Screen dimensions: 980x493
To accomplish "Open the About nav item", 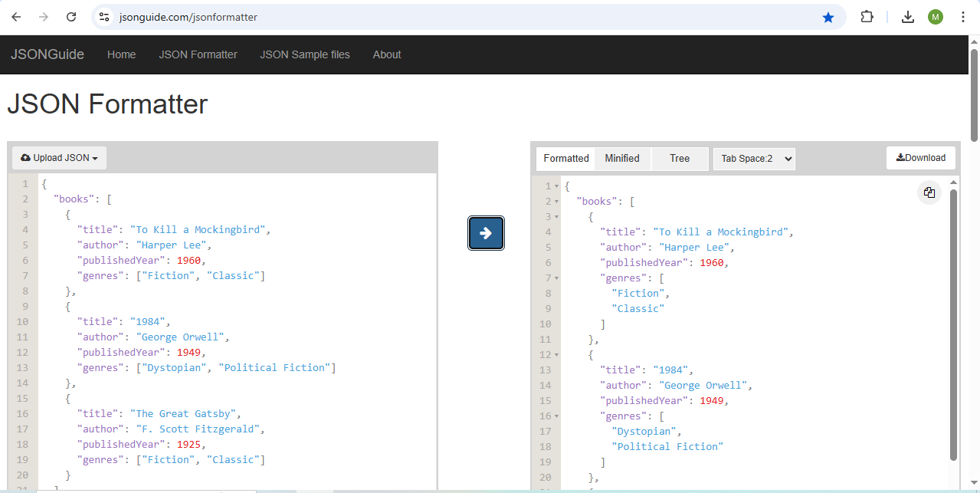I will [x=387, y=54].
